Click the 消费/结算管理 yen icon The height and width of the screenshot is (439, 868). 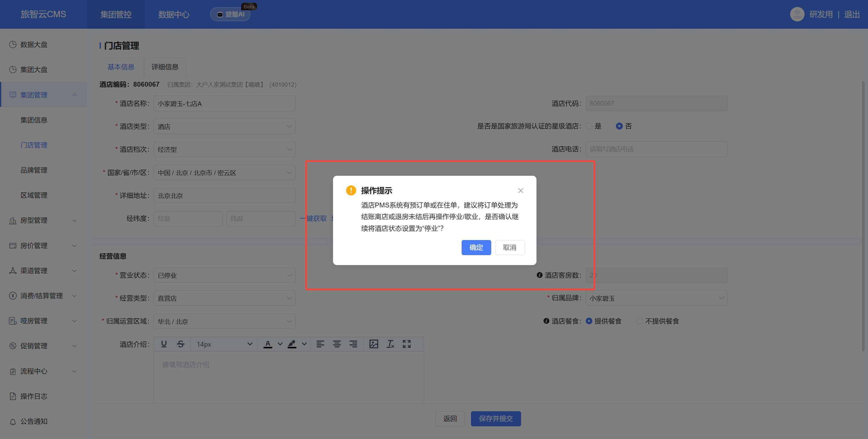click(13, 296)
